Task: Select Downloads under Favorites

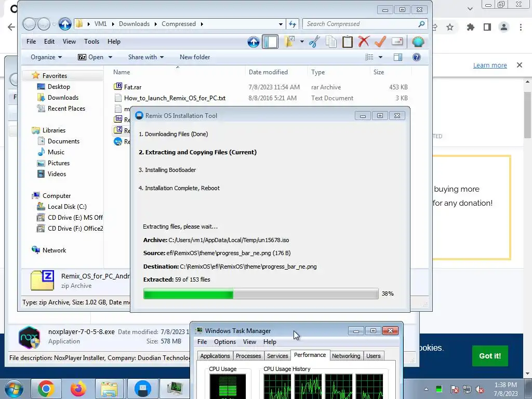Action: point(63,98)
